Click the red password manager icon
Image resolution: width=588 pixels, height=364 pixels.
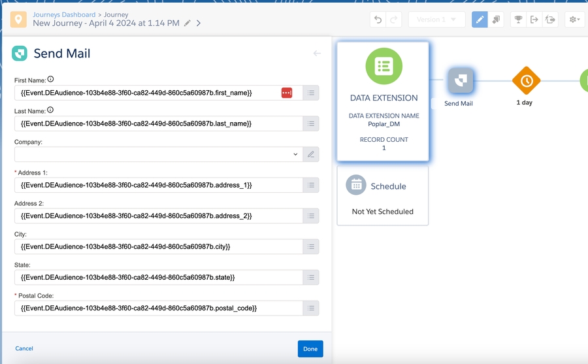click(287, 93)
